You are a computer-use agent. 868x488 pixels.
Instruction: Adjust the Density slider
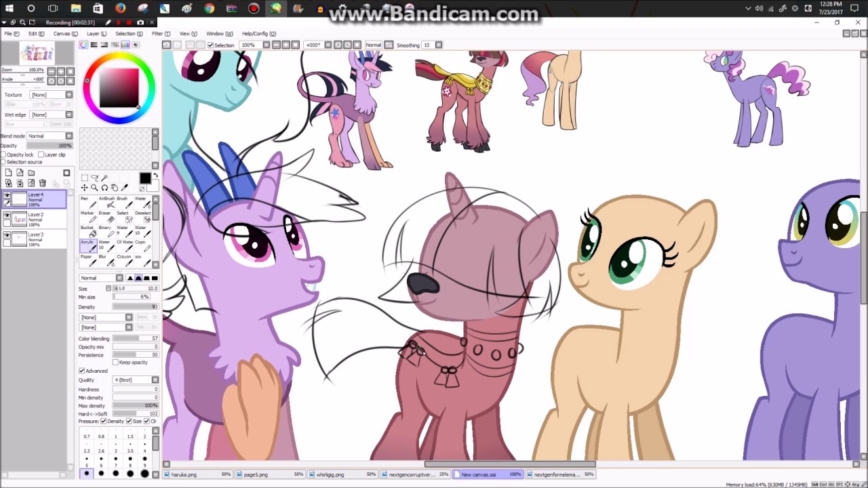[136, 307]
